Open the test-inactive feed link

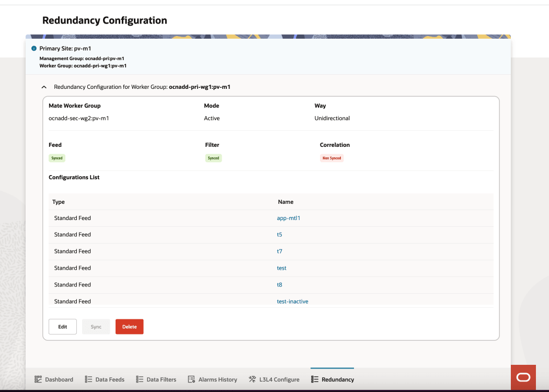pyautogui.click(x=292, y=302)
